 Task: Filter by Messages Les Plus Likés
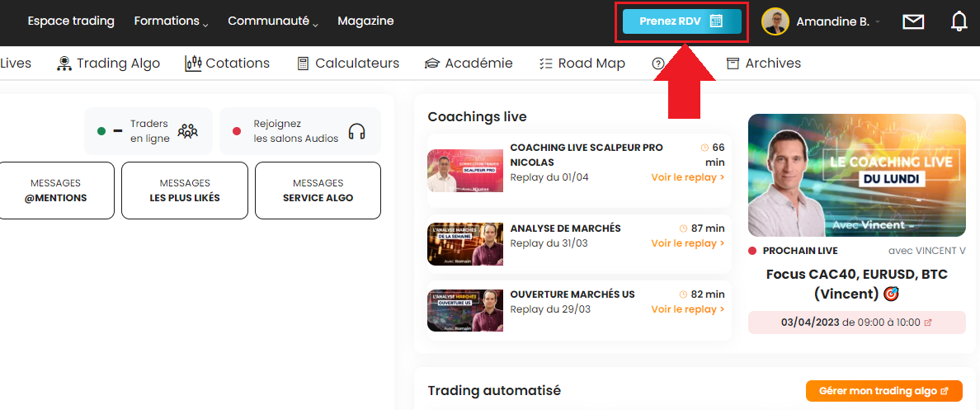point(185,191)
